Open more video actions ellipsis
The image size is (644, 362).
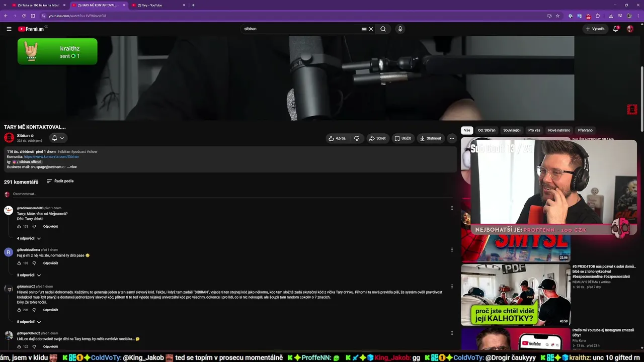[452, 138]
